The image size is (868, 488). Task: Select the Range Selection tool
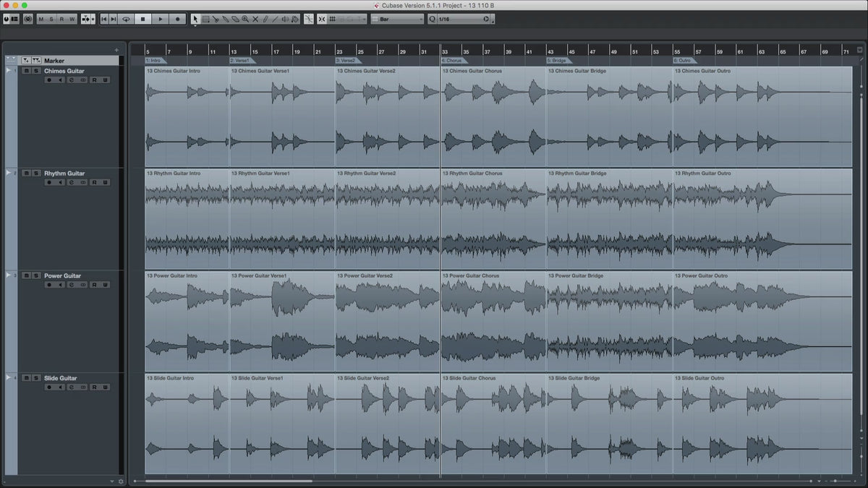[205, 20]
